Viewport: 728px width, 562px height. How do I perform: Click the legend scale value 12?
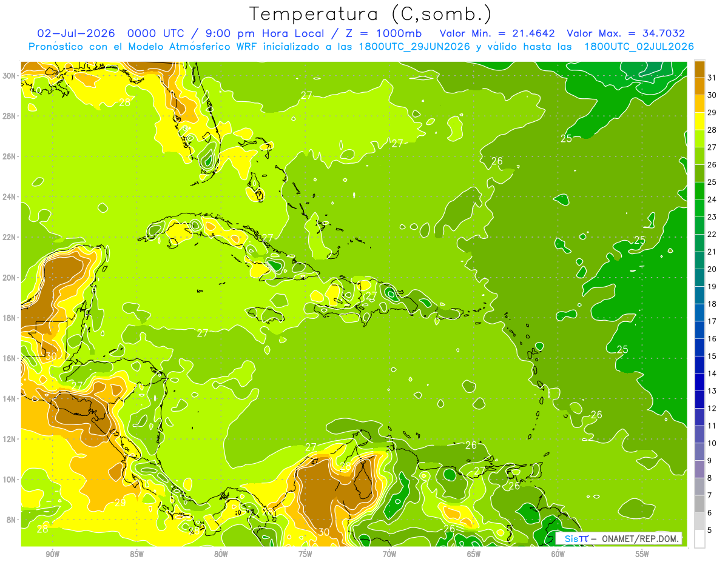point(712,408)
